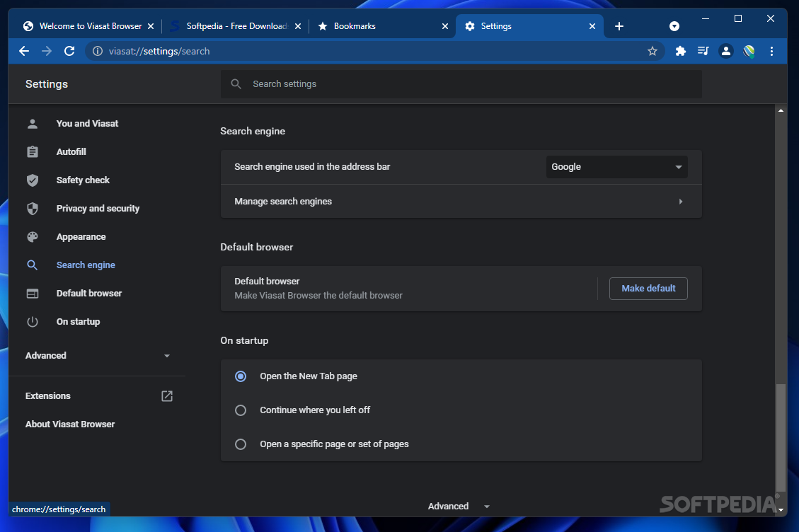The height and width of the screenshot is (532, 799).
Task: Click the clipboard icon beside Autofill
Action: click(x=33, y=152)
